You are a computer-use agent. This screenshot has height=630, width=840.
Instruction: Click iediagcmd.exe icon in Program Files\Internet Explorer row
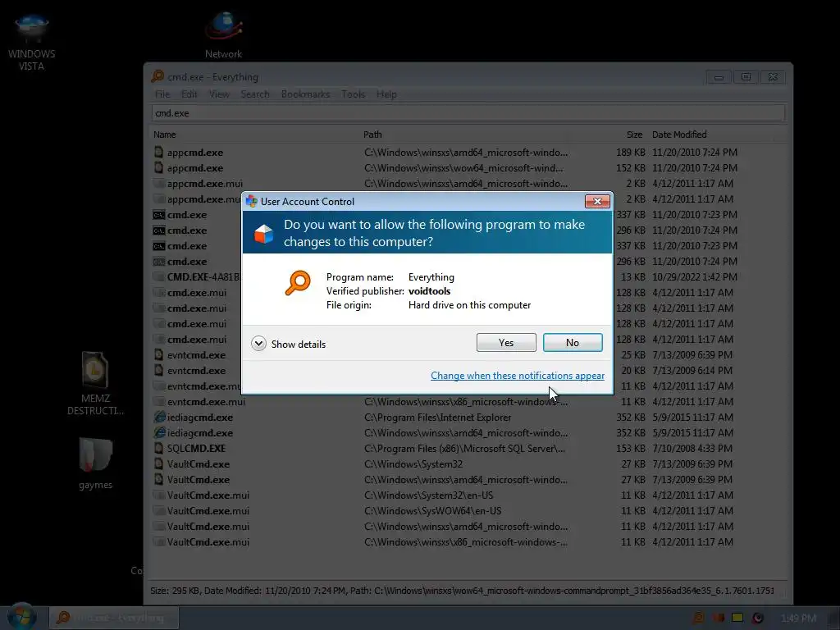159,417
